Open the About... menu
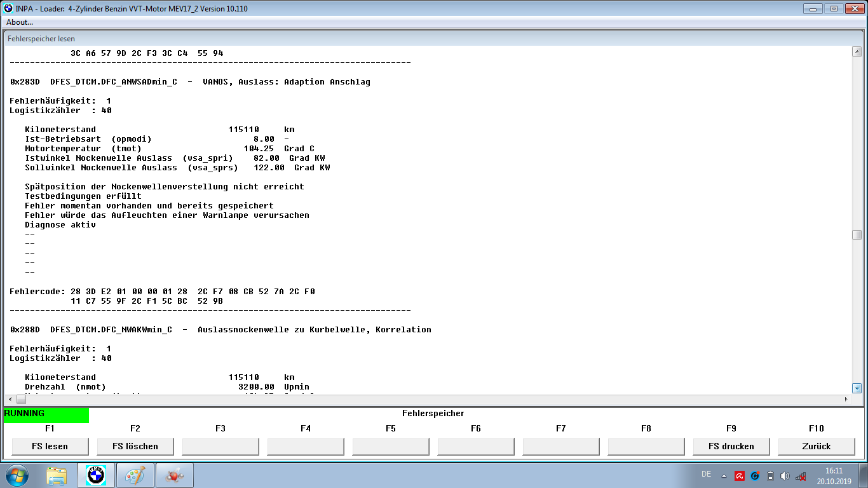Image resolution: width=868 pixels, height=488 pixels. click(20, 22)
